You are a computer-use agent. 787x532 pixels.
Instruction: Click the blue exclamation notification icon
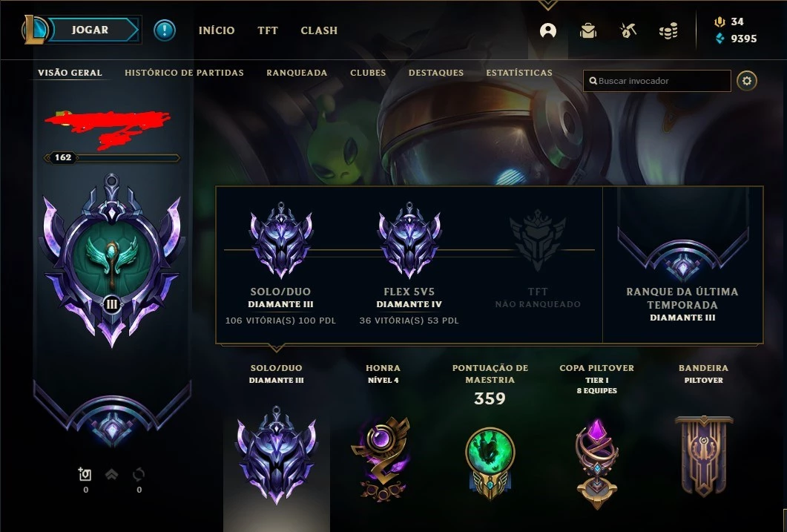pyautogui.click(x=164, y=30)
